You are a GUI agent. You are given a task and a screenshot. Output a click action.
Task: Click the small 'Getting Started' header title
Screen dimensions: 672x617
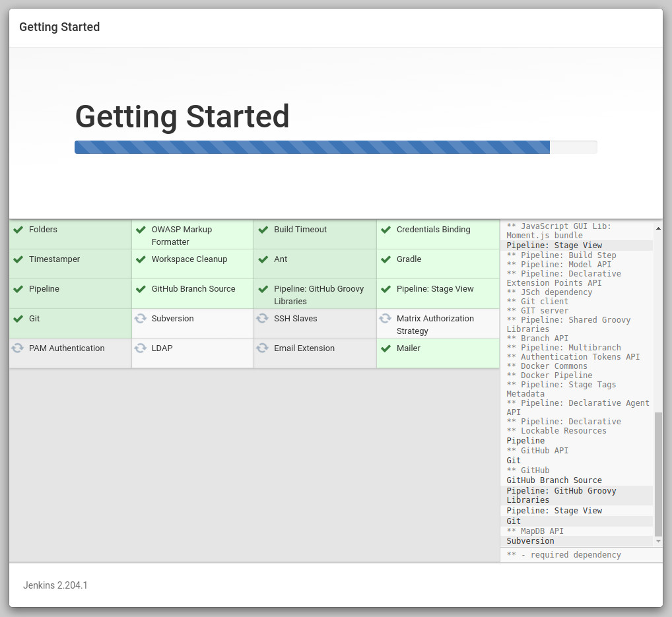click(x=59, y=27)
